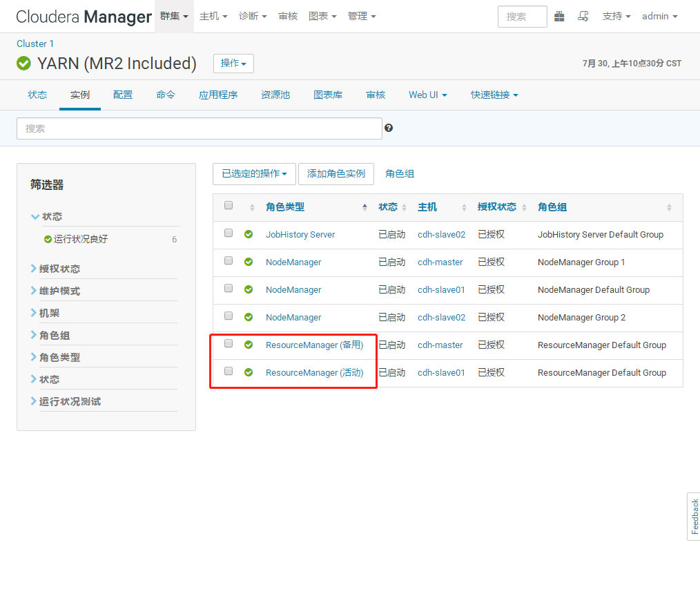Open the 支持 dropdown menu
Viewport: 700px width, 594px height.
616,17
